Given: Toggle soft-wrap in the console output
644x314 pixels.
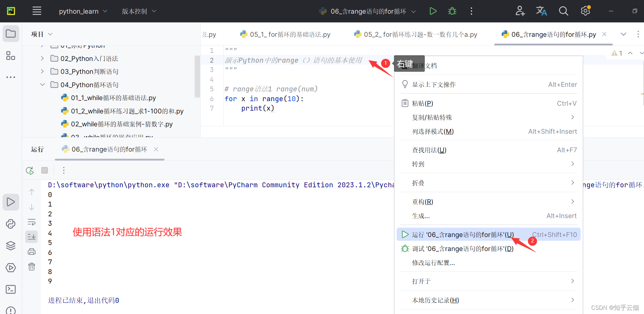Looking at the screenshot, I should pos(31,222).
